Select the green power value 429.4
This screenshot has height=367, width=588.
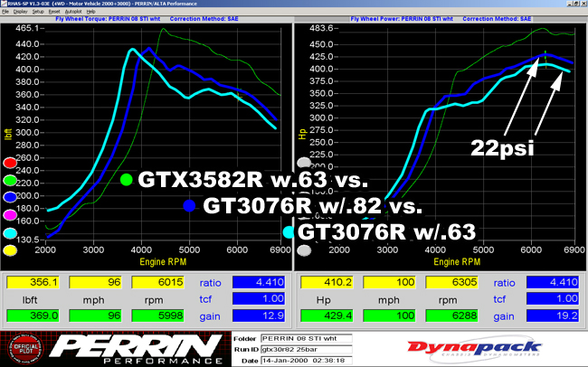pyautogui.click(x=327, y=315)
